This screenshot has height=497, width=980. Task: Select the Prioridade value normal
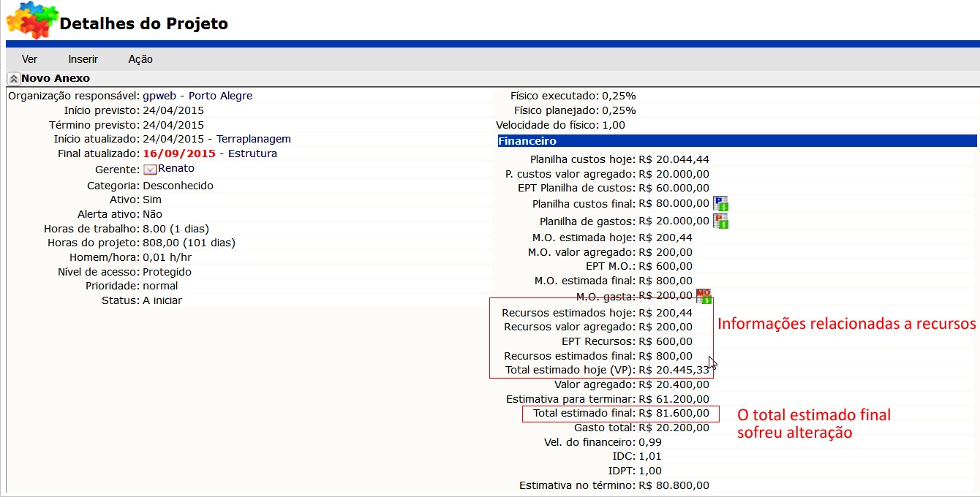[160, 286]
